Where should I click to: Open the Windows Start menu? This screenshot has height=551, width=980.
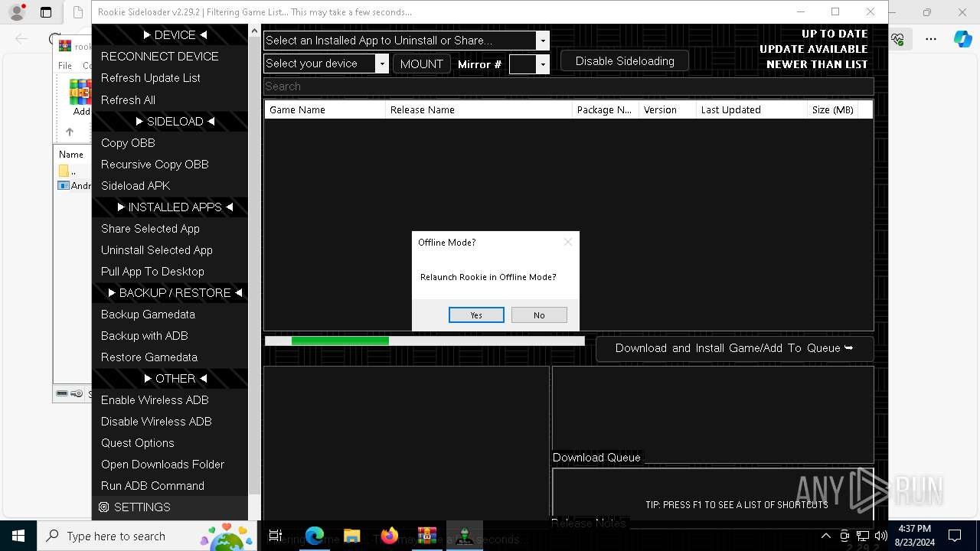[18, 536]
